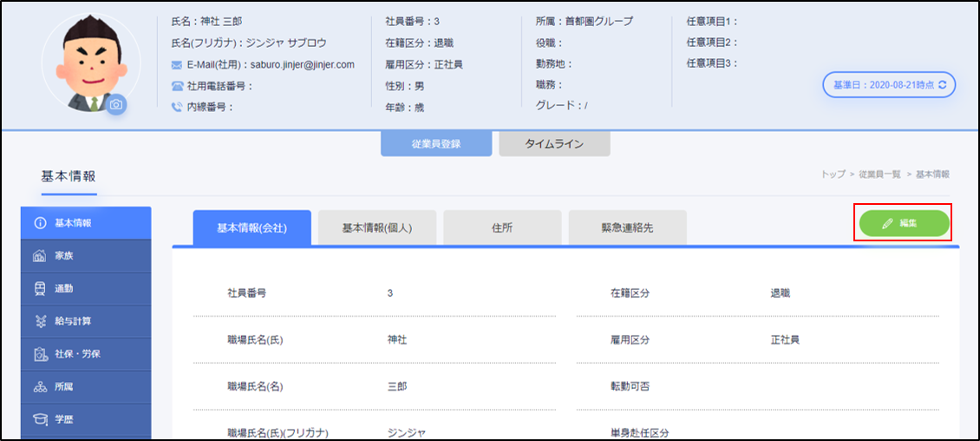The height and width of the screenshot is (441, 980).
Task: Select the 従業員登録 tab
Action: [436, 144]
